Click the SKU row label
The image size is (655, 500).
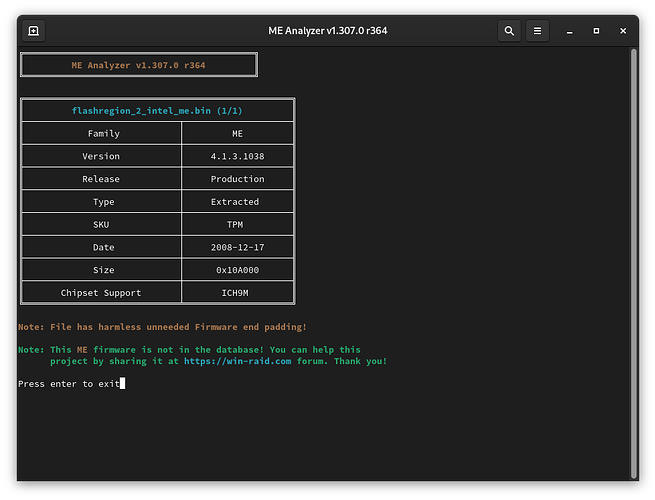[101, 225]
